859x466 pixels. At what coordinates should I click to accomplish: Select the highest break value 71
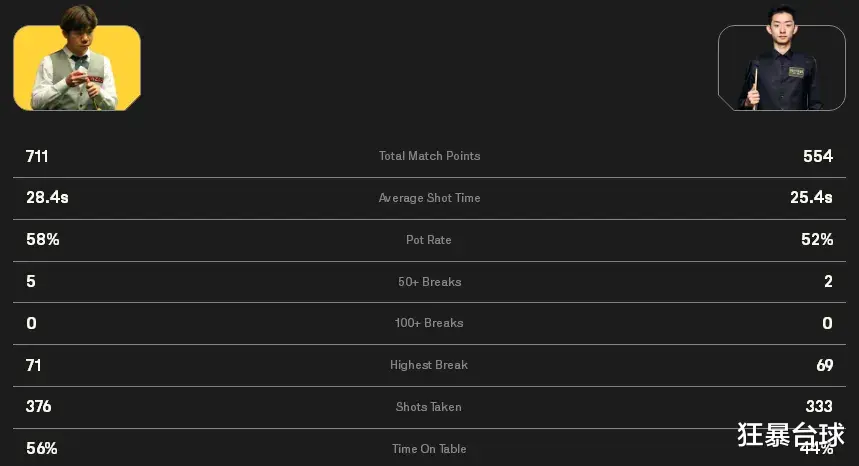(33, 365)
